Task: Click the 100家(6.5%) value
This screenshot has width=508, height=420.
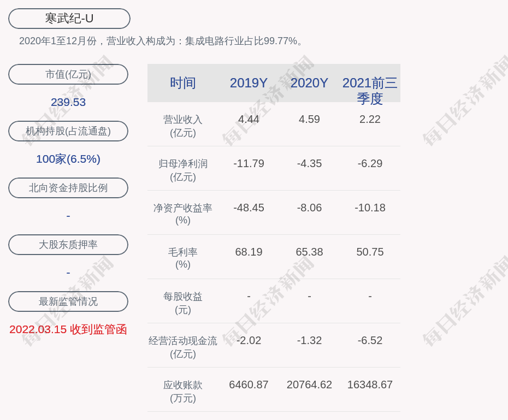Action: (x=68, y=159)
